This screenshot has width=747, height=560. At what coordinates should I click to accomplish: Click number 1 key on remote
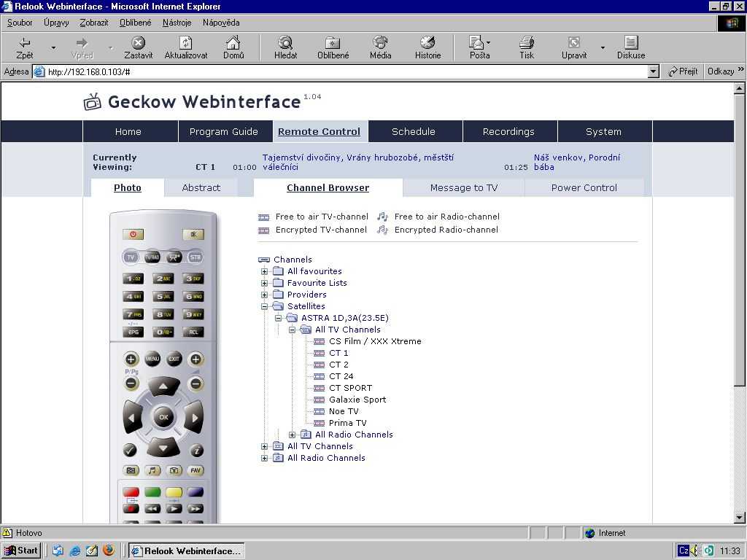tap(133, 278)
